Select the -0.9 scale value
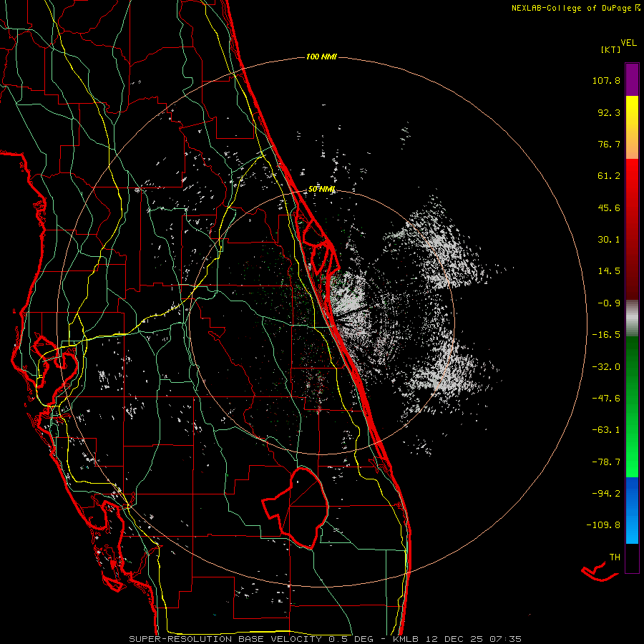This screenshot has width=644, height=644. [x=609, y=303]
